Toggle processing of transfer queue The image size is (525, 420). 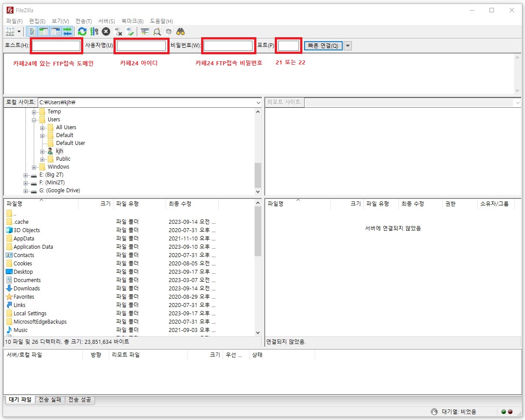click(94, 32)
